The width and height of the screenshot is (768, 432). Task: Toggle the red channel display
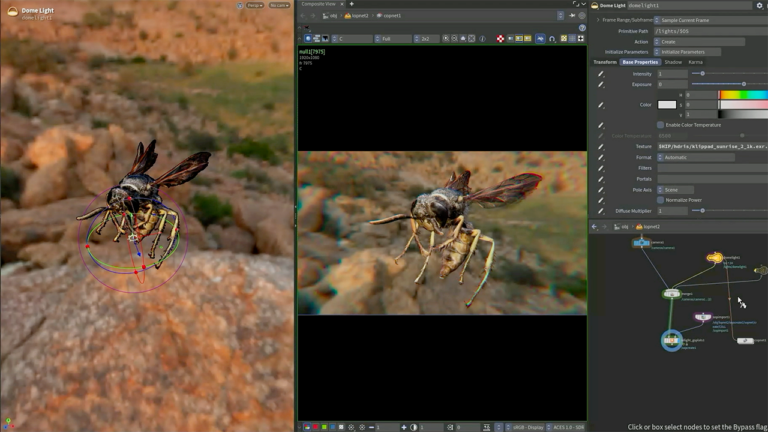(315, 427)
